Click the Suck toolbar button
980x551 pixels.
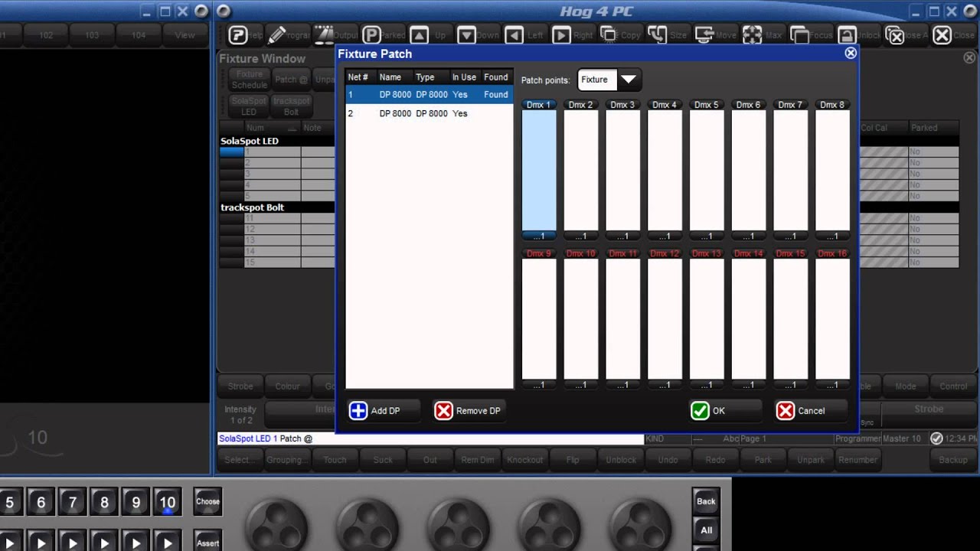[383, 460]
